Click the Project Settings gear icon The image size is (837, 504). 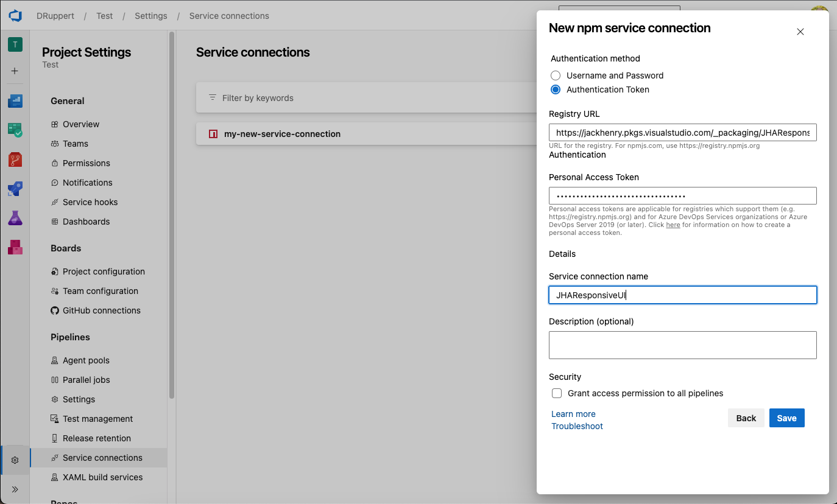click(15, 460)
